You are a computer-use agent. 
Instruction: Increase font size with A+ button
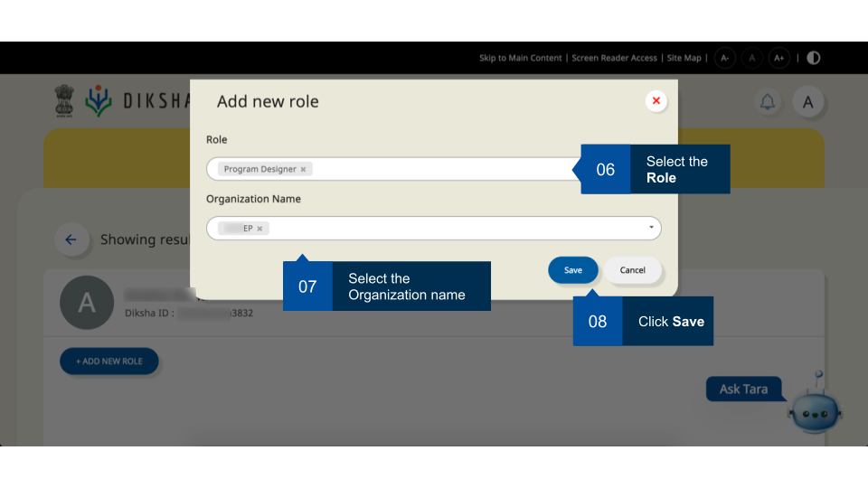point(779,58)
